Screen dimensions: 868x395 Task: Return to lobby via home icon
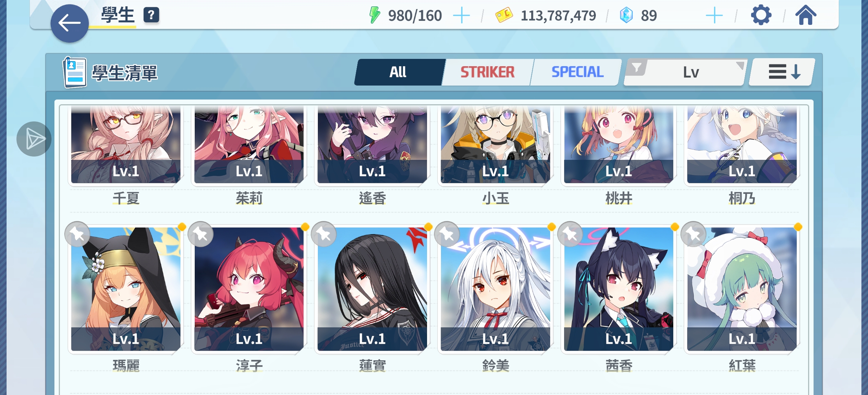coord(806,15)
